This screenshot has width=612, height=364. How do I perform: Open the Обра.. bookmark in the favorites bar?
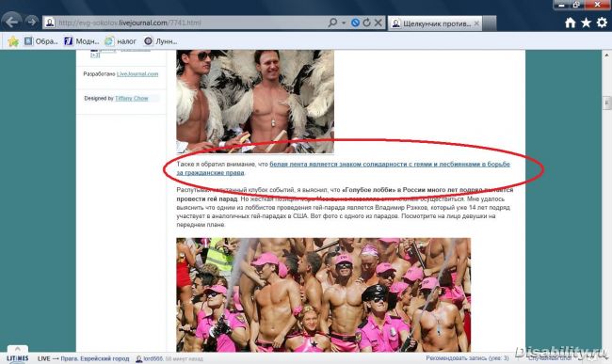41,41
